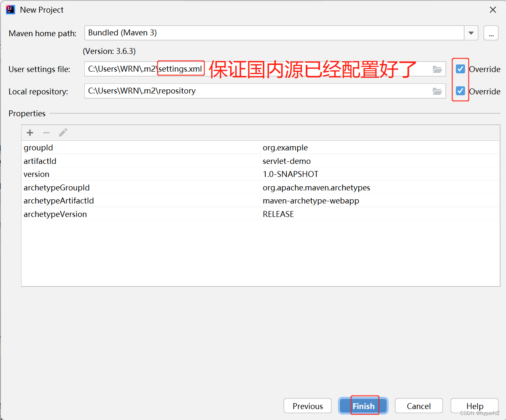Focus the User settings file path field
Viewport: 506px width, 420px height.
(x=265, y=69)
